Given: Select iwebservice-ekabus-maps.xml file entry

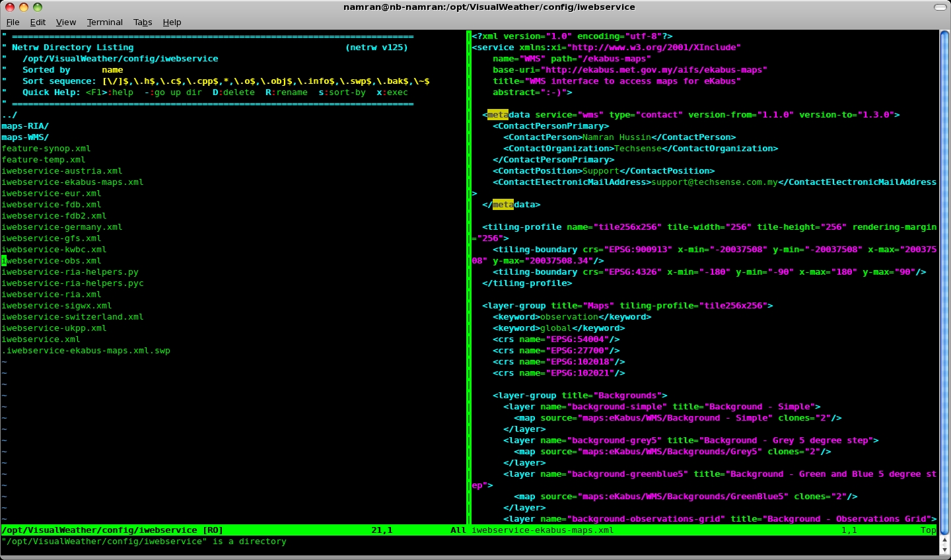Looking at the screenshot, I should pyautogui.click(x=73, y=182).
